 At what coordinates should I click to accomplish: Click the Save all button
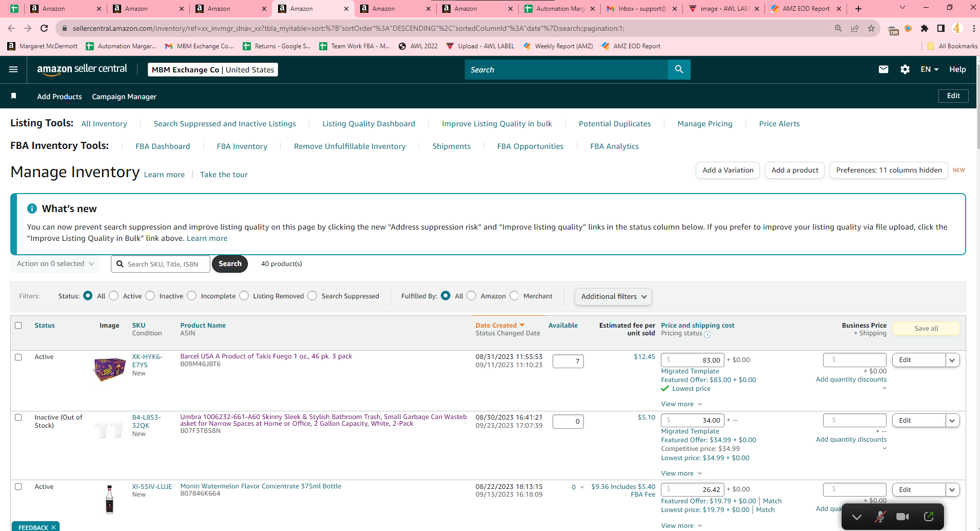click(926, 329)
